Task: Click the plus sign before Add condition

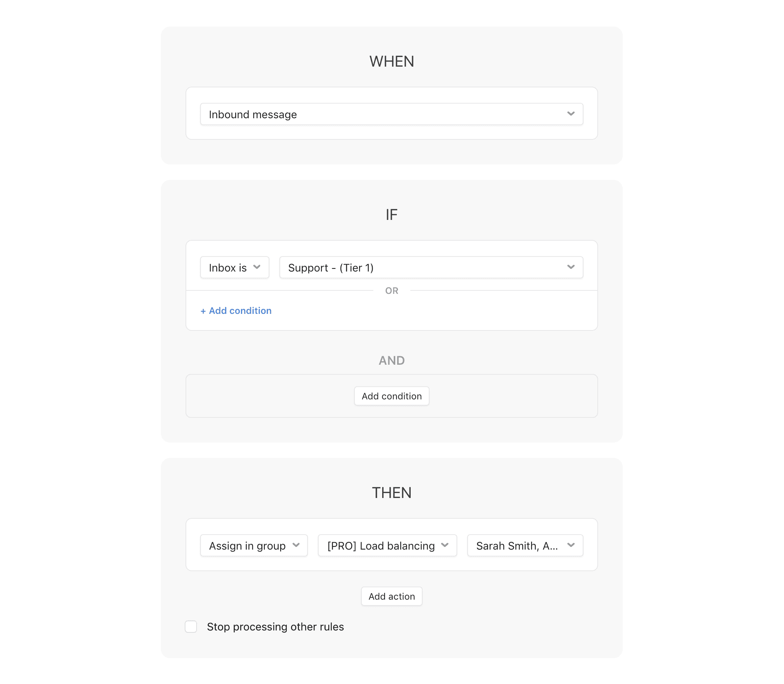Action: pos(203,311)
